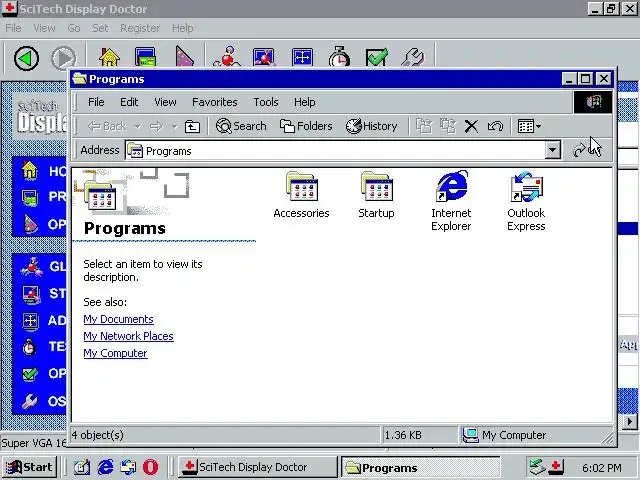640x480 pixels.
Task: Open the Accessories folder
Action: [301, 196]
